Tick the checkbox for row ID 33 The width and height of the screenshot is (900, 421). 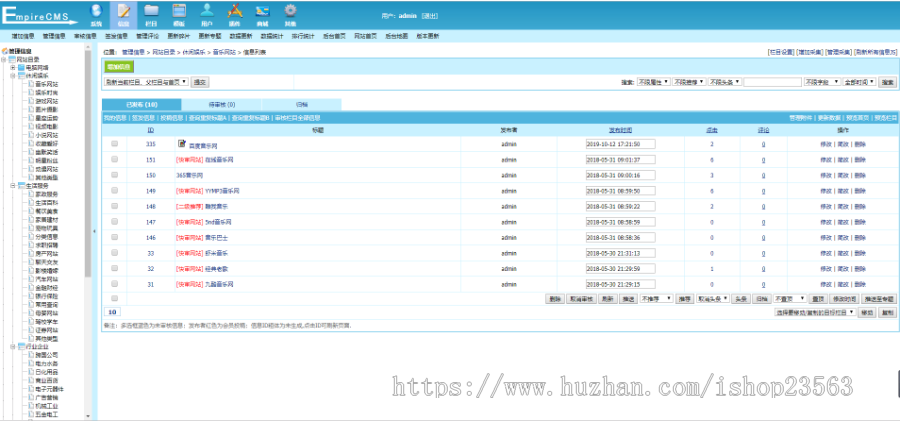click(114, 252)
